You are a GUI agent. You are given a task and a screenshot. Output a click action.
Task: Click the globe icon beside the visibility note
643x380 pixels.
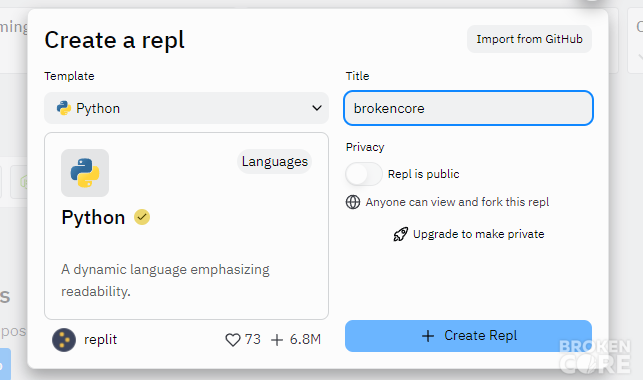(x=353, y=202)
